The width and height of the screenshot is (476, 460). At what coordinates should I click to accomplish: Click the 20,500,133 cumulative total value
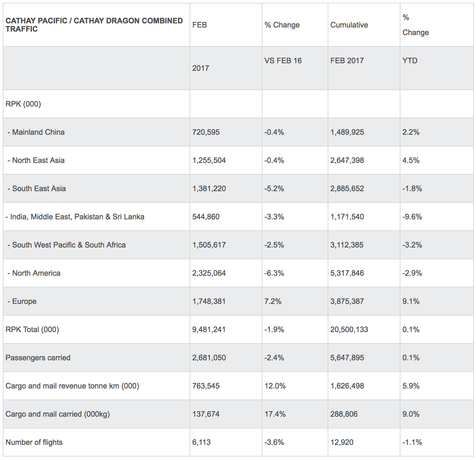349,329
